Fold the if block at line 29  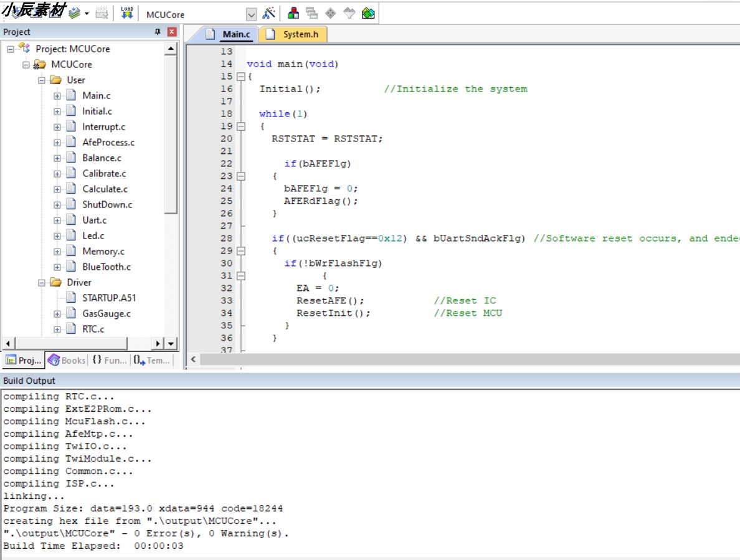240,251
